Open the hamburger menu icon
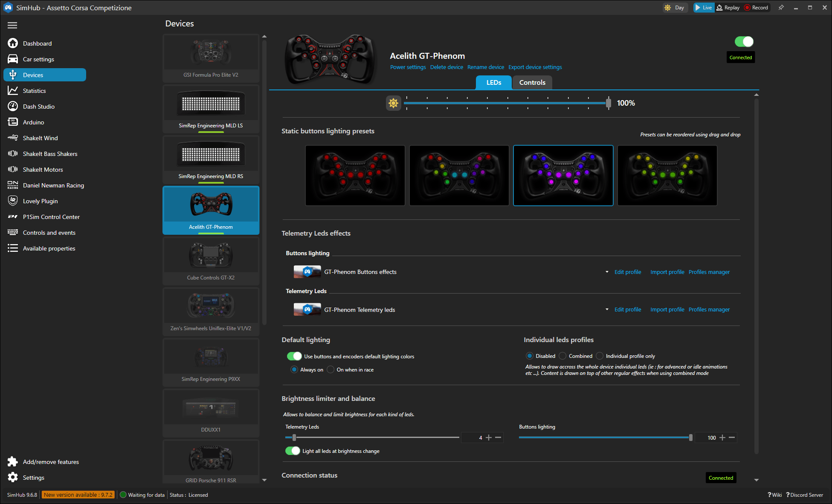 12,26
